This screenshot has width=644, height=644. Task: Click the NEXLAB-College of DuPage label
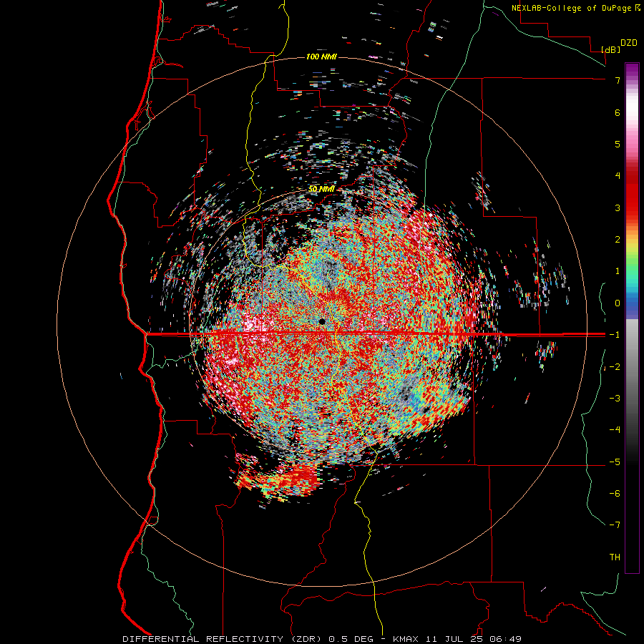(571, 8)
